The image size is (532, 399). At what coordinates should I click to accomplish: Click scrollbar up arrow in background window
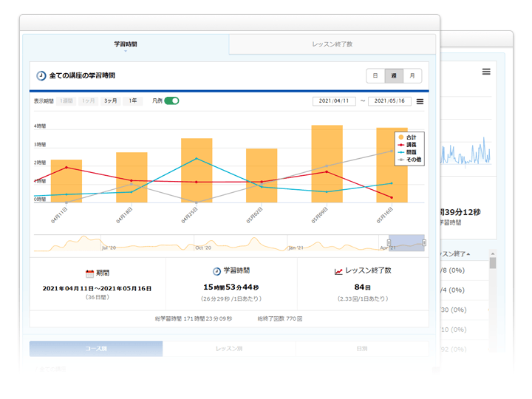[x=493, y=253]
